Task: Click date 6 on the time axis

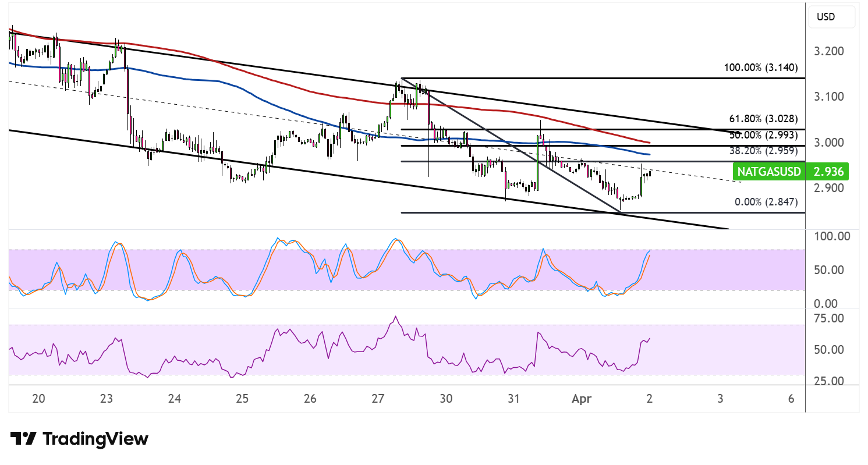Action: (x=791, y=399)
